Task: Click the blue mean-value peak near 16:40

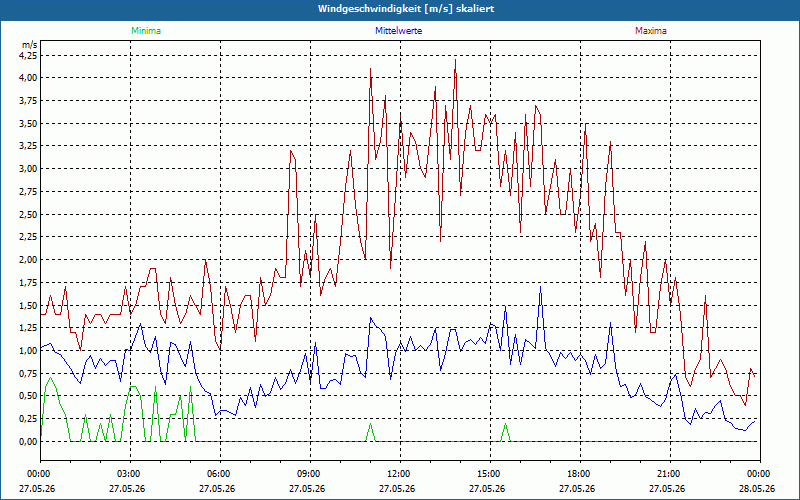Action: [x=540, y=287]
